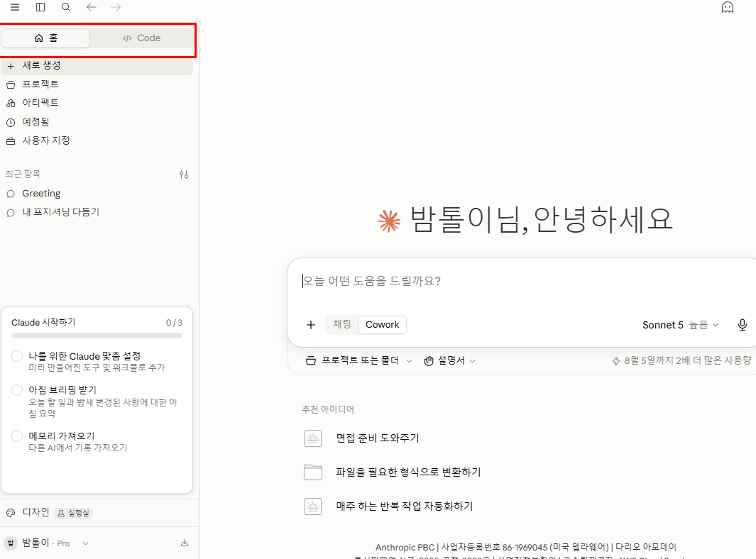The image size is (756, 559).
Task: Expand the 밤톨이 Pro account menu chevron
Action: click(x=85, y=543)
